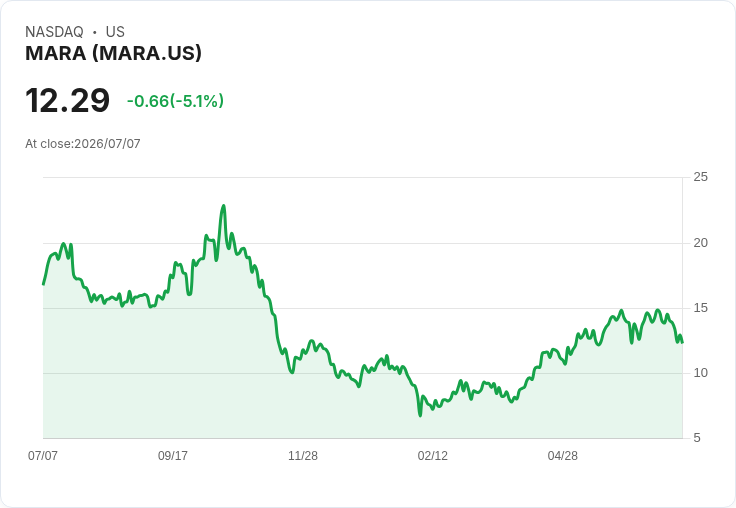This screenshot has width=736, height=508.
Task: Click the 15 y-axis price label
Action: [700, 308]
